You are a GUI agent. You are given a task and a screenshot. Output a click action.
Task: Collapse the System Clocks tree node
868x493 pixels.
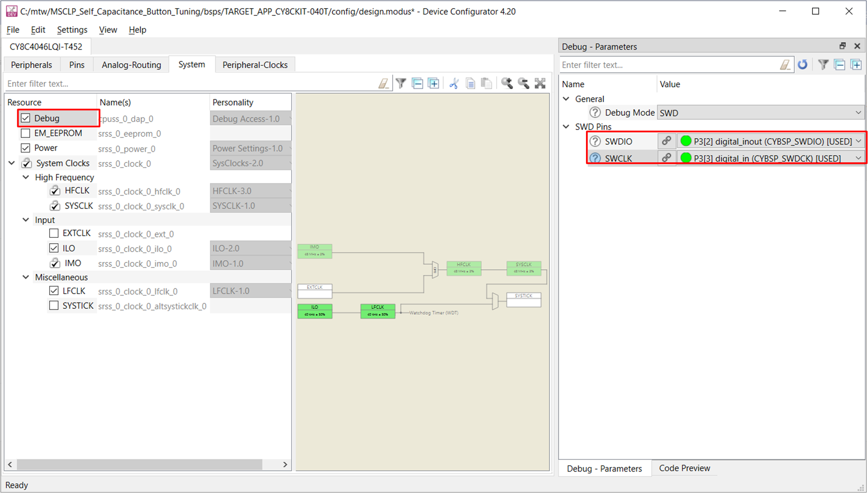coord(12,163)
